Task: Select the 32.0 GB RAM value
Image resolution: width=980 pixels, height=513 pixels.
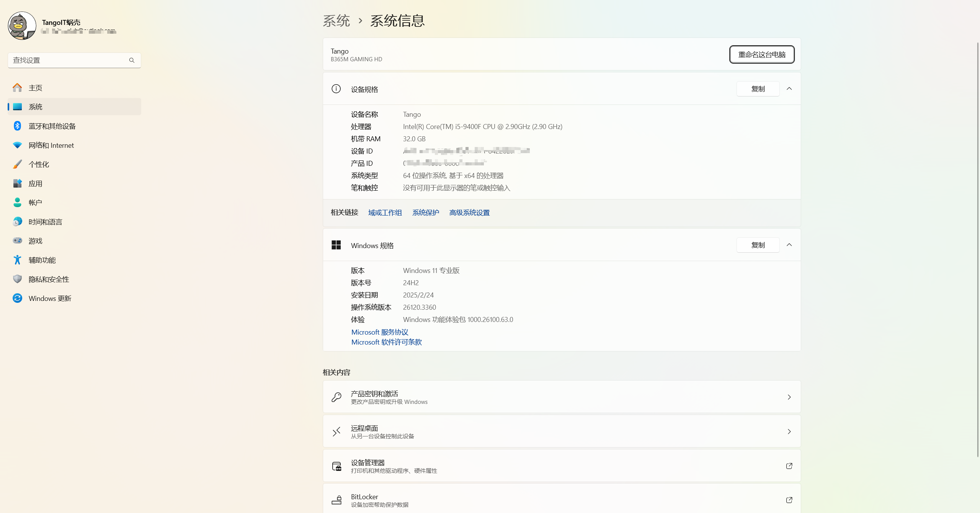Action: pos(414,139)
